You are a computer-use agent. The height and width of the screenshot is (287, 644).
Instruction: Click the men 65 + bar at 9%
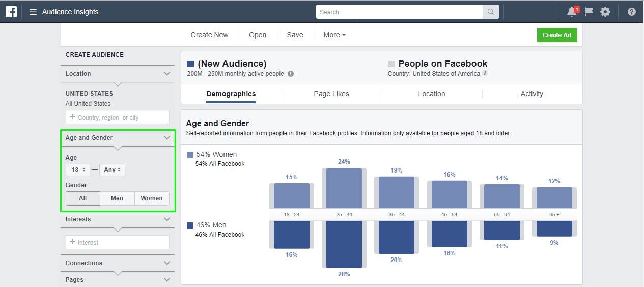click(554, 228)
